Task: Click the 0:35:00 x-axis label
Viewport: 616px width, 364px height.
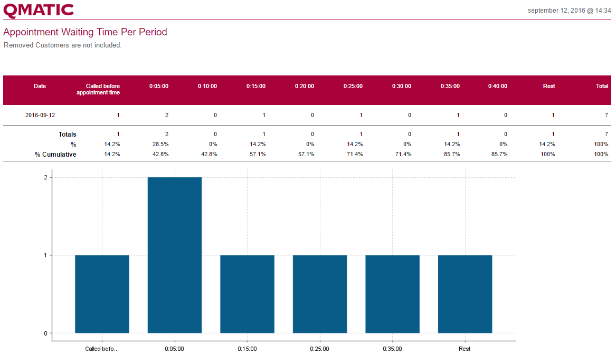Action: [x=392, y=349]
